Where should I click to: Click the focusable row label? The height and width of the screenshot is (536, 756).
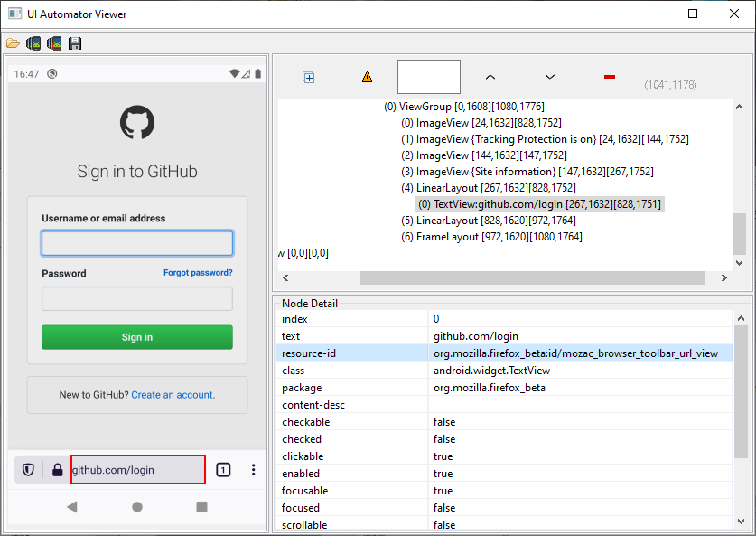tap(304, 491)
